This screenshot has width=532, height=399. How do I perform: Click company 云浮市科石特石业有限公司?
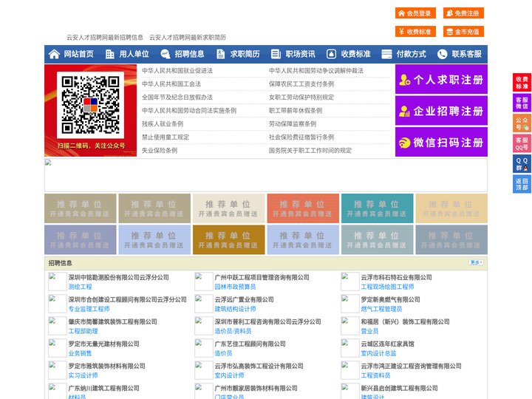[x=396, y=277]
